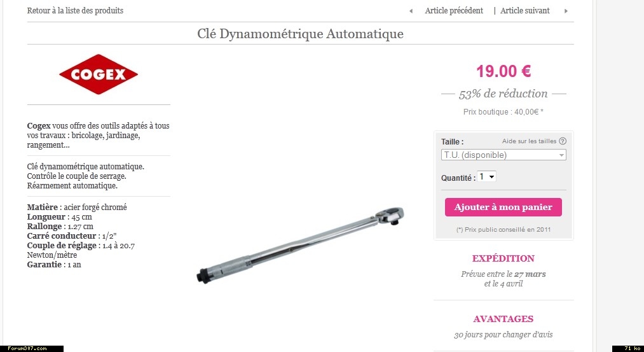This screenshot has height=352, width=644.
Task: Go to Article suivant
Action: [525, 11]
